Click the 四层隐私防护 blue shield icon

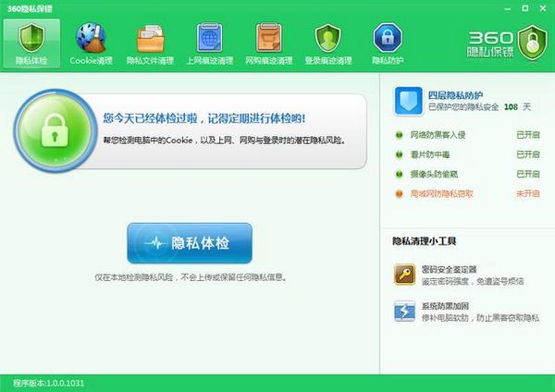[x=409, y=101]
